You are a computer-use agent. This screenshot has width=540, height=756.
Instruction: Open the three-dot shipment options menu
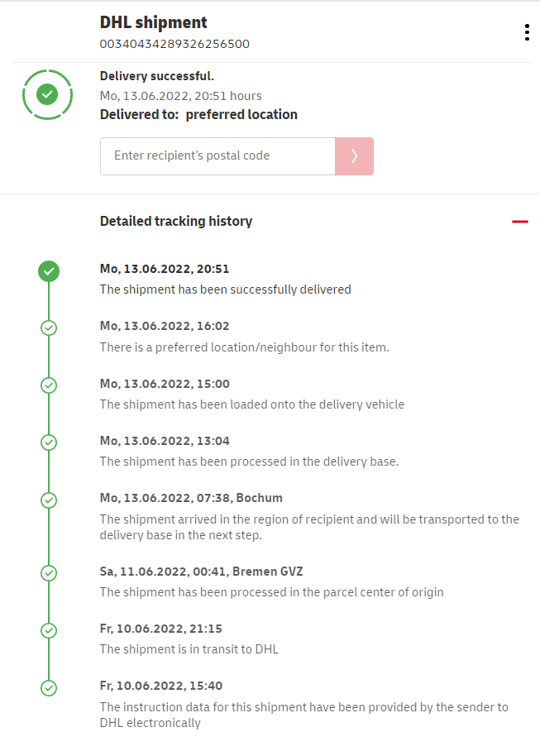[527, 32]
